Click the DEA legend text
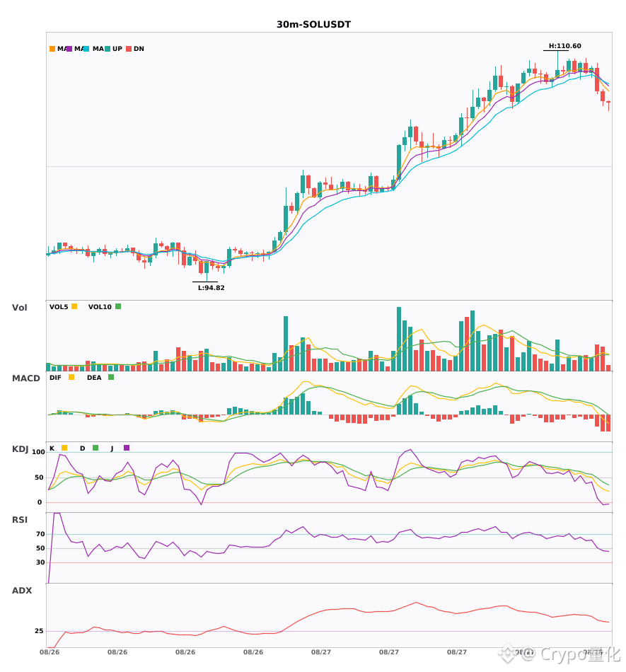 pyautogui.click(x=94, y=378)
